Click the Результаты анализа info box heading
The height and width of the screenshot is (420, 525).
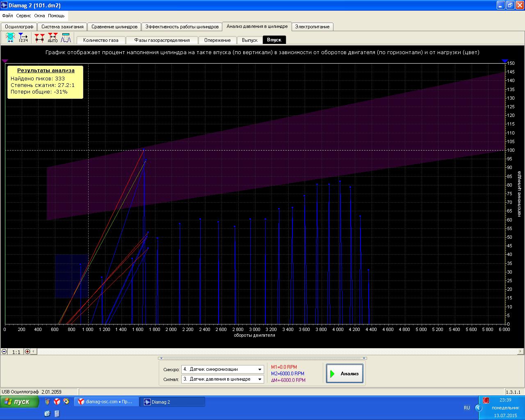pos(46,71)
